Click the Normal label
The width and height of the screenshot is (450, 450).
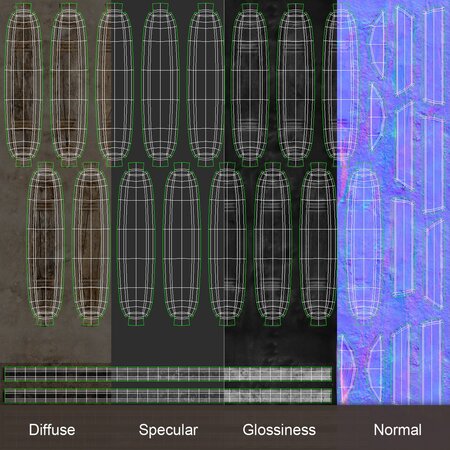tap(398, 430)
